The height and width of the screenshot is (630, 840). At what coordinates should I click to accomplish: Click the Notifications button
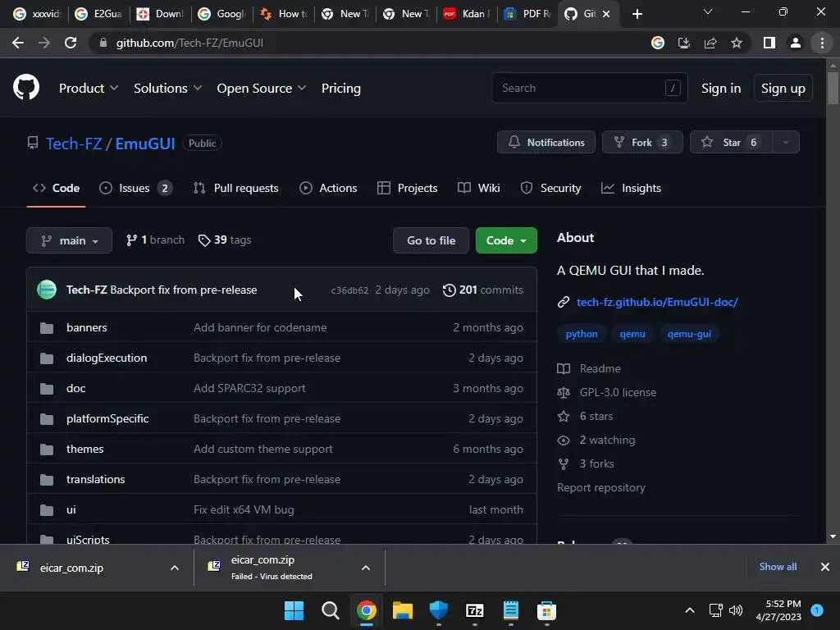click(546, 143)
